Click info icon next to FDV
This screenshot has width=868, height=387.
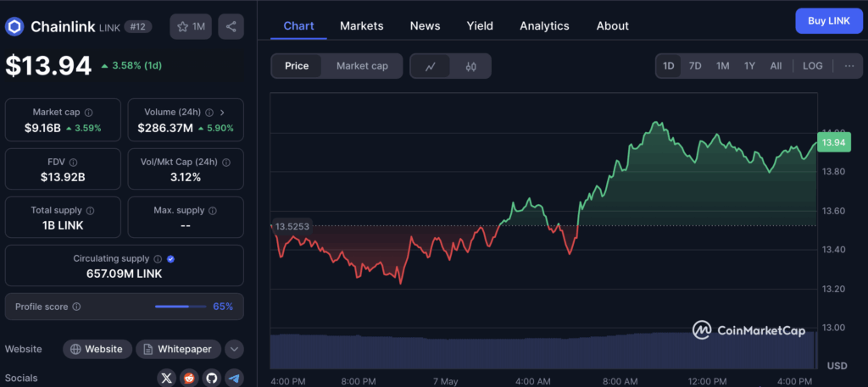[x=73, y=163]
